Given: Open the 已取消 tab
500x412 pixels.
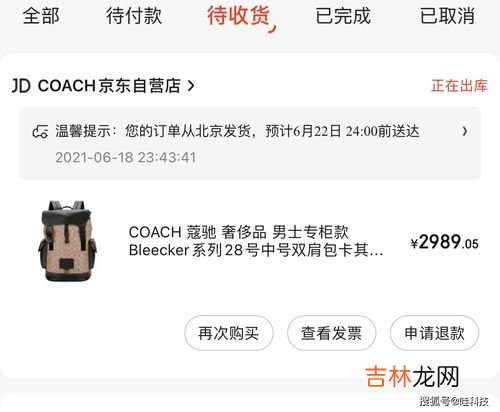Looking at the screenshot, I should click(447, 16).
